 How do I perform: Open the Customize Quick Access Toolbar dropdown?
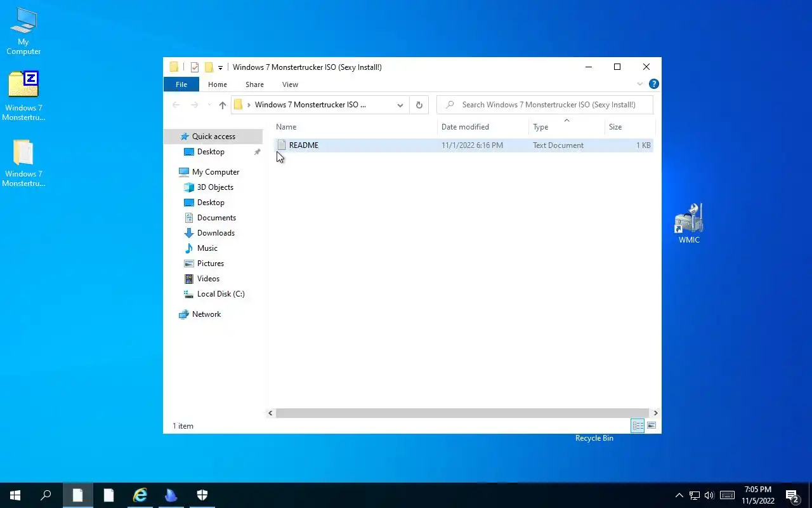[220, 67]
